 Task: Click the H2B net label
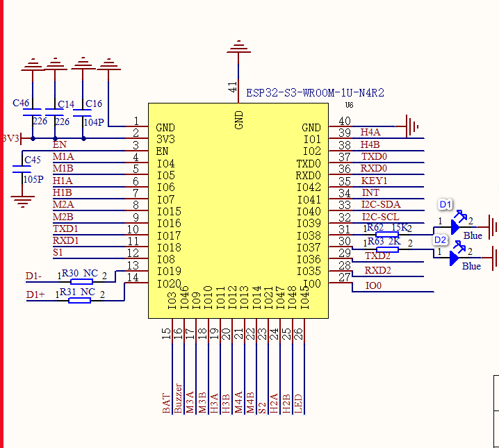point(286,404)
